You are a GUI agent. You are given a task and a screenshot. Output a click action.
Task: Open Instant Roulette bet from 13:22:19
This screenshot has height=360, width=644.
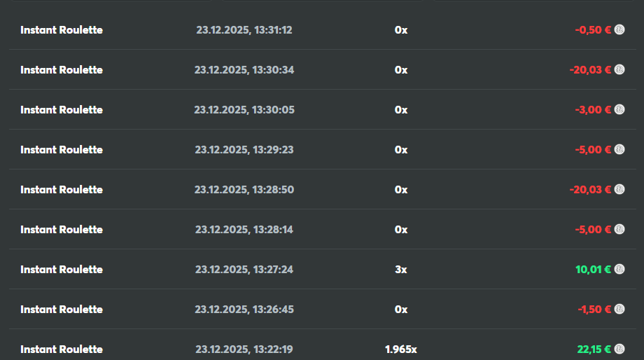(x=62, y=349)
